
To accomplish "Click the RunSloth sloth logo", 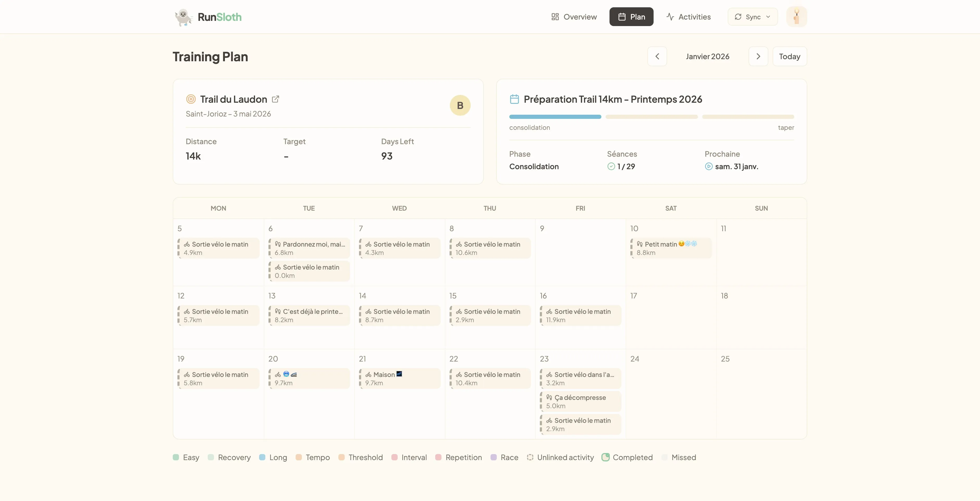I will pyautogui.click(x=183, y=17).
